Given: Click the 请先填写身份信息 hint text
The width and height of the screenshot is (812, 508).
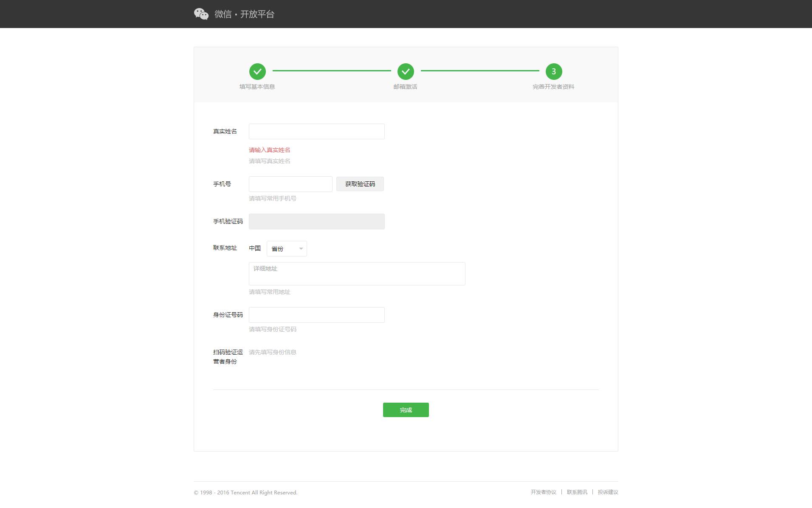Looking at the screenshot, I should [273, 352].
